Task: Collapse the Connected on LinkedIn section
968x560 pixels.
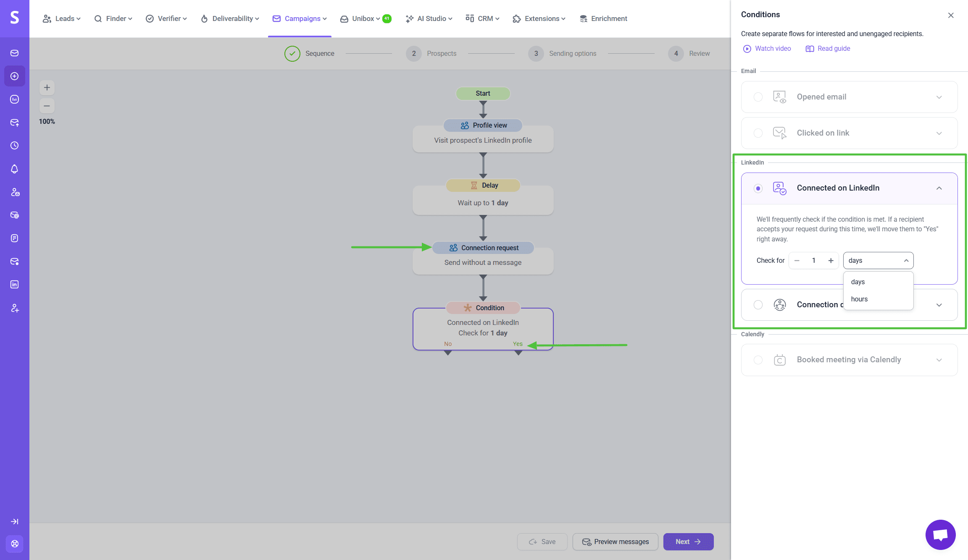Action: (x=939, y=188)
